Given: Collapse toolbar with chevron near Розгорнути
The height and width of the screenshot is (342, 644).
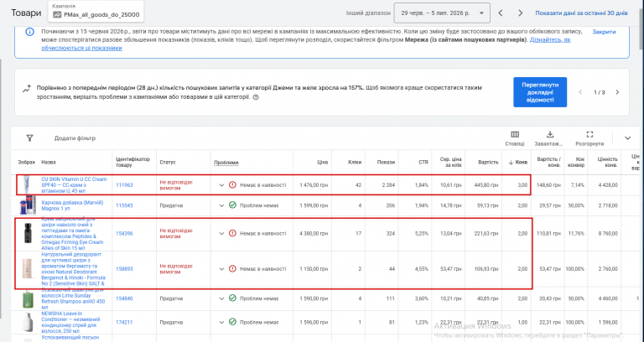Looking at the screenshot, I should 627,138.
